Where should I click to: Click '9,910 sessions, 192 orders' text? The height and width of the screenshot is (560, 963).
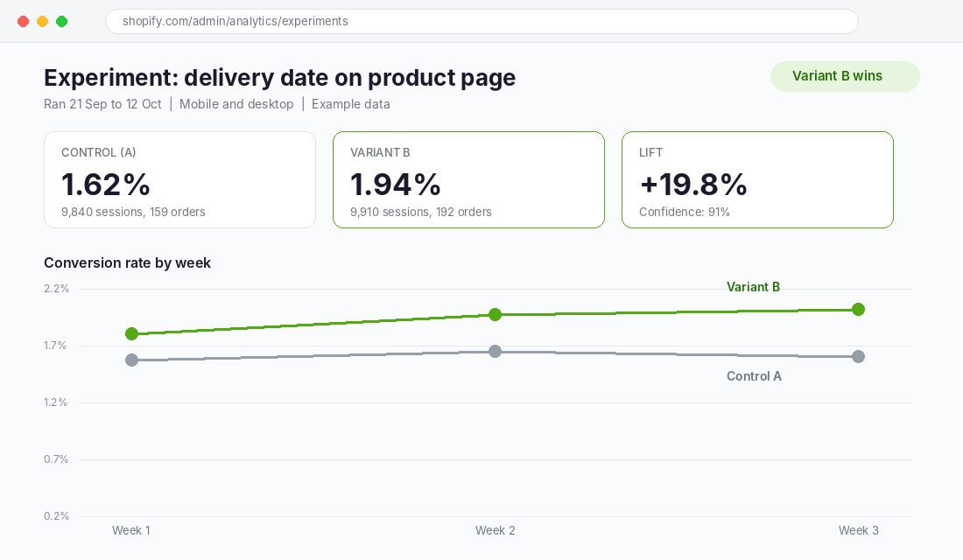click(x=421, y=212)
